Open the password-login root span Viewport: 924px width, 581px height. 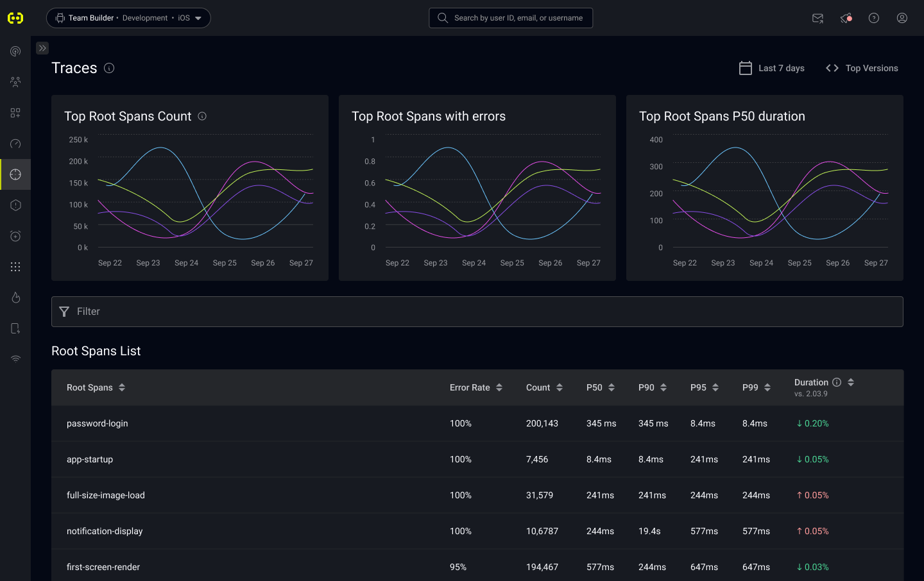[x=98, y=423]
